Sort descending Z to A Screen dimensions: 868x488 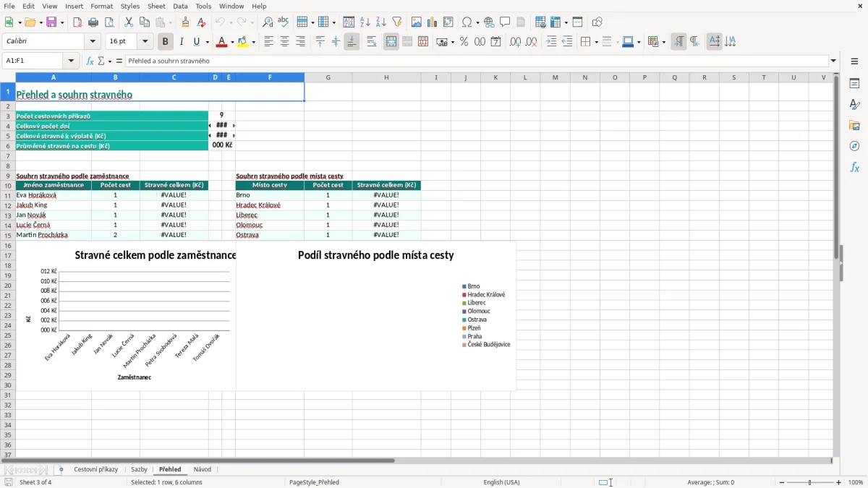[381, 22]
